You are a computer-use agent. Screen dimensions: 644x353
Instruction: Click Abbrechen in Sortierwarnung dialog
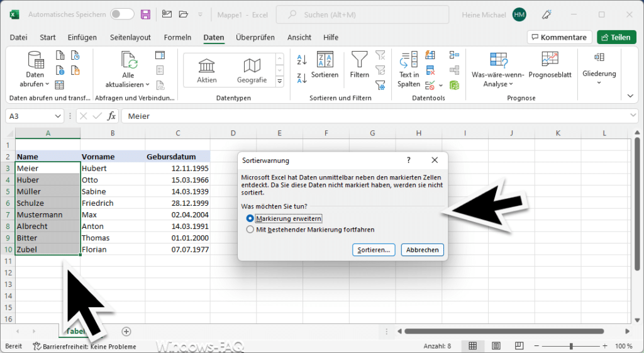point(422,250)
